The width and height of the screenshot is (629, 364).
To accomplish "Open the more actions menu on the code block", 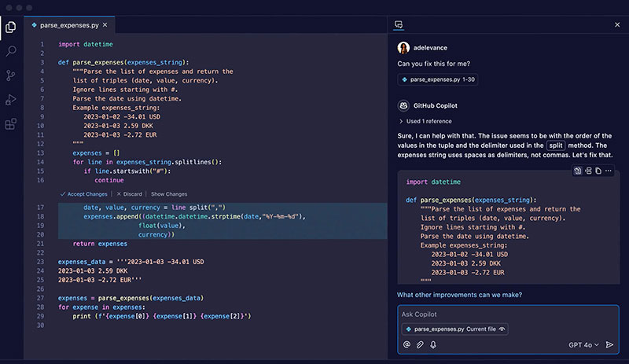I will pos(609,171).
